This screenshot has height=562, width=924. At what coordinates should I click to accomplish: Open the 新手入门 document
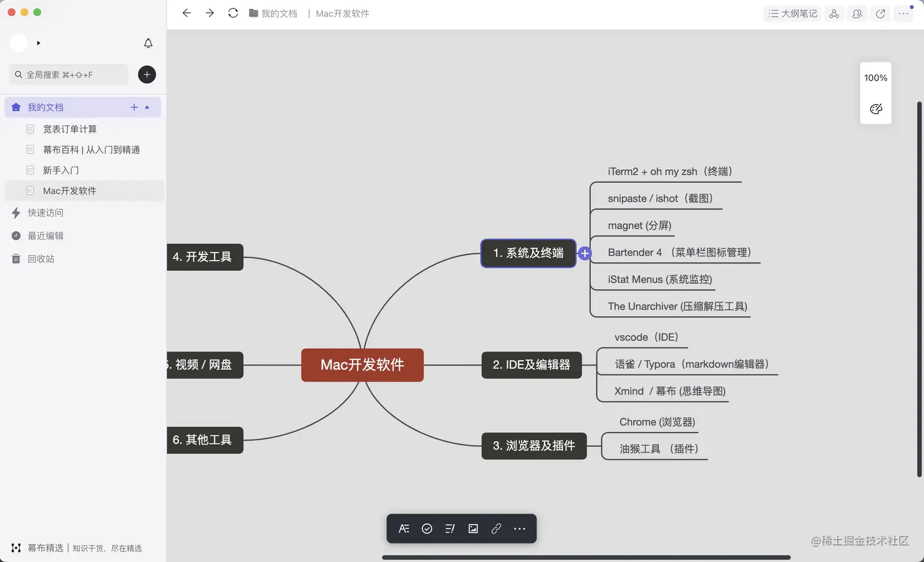tap(61, 170)
